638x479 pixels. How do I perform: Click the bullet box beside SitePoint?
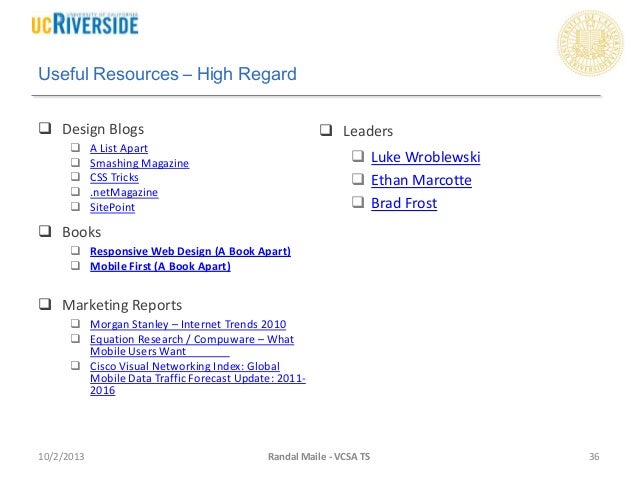pyautogui.click(x=75, y=206)
